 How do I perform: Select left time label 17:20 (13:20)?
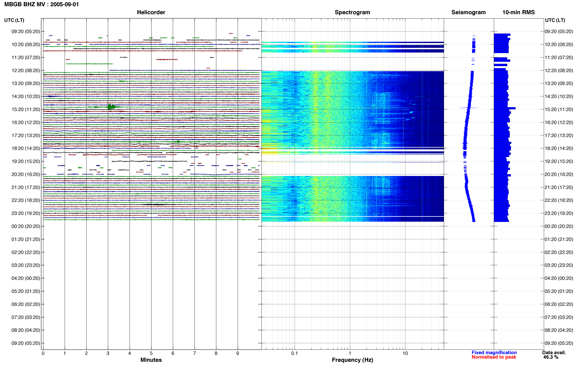pos(26,135)
